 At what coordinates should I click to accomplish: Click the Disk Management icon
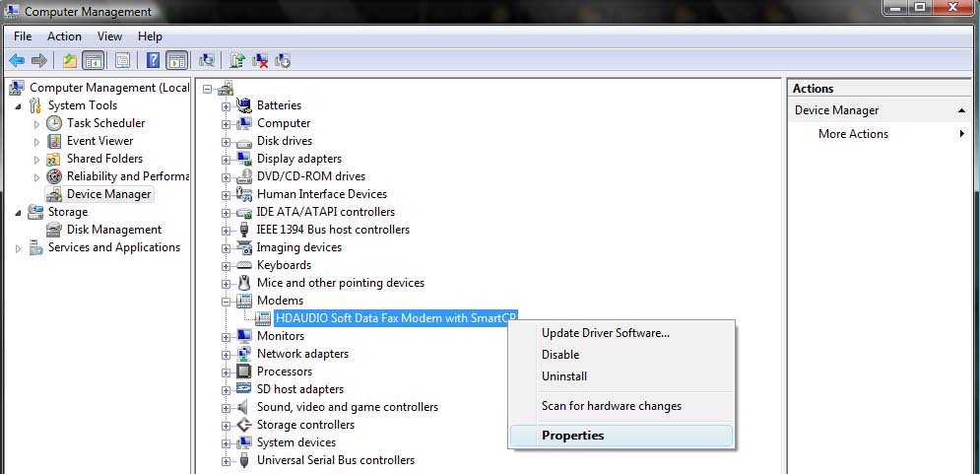(x=54, y=231)
